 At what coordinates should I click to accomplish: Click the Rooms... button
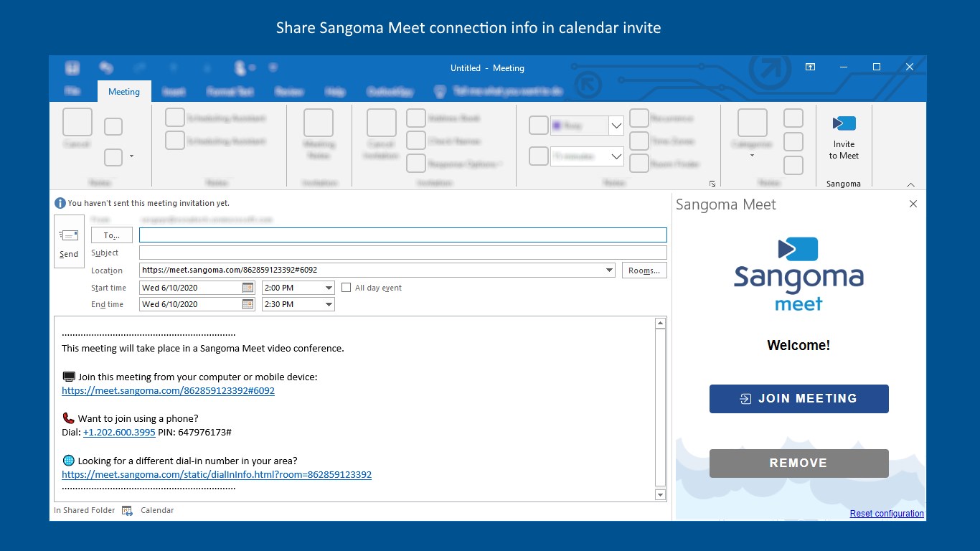point(644,270)
